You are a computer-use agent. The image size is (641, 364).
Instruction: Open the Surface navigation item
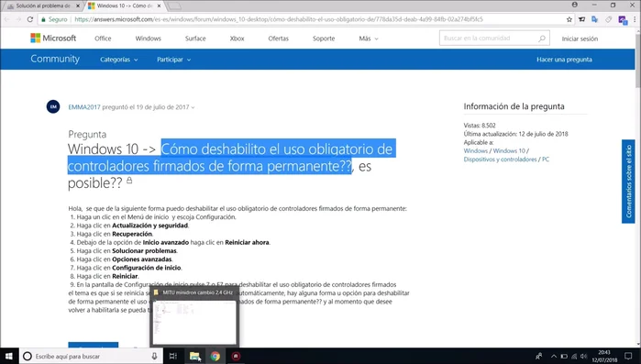pos(195,39)
